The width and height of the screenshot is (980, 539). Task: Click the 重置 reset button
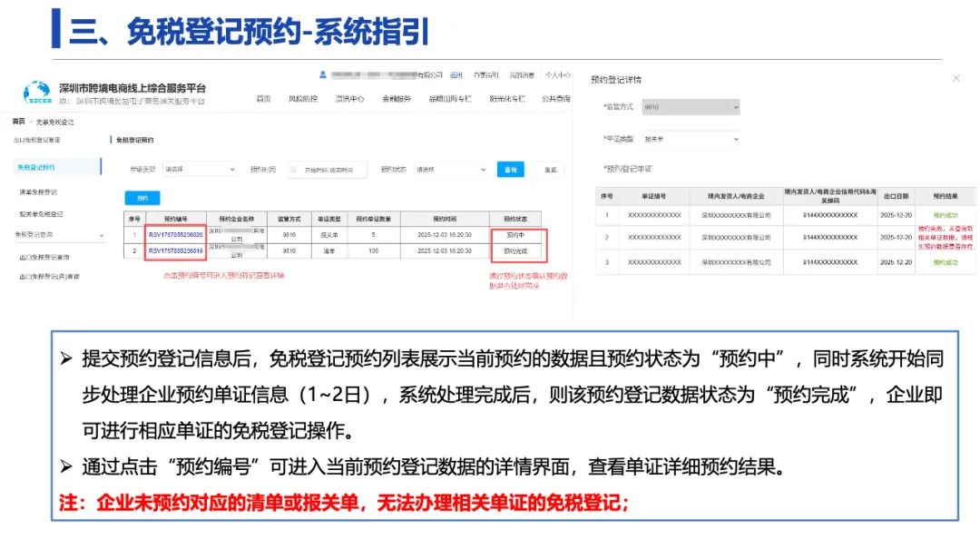[549, 169]
